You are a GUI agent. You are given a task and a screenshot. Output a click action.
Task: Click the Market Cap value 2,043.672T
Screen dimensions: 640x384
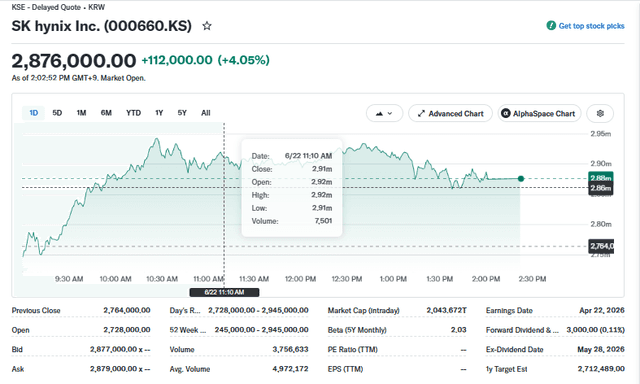tap(447, 310)
